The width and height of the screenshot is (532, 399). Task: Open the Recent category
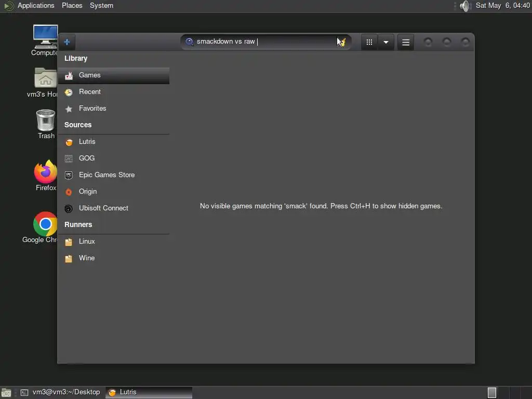(114, 92)
